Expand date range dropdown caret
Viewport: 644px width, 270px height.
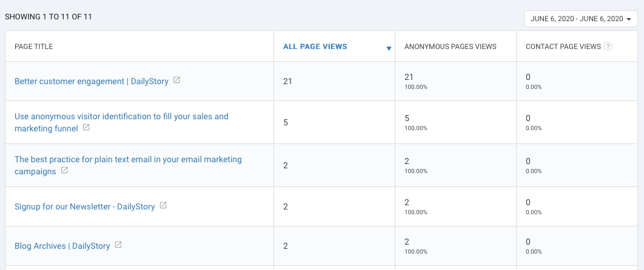[629, 19]
